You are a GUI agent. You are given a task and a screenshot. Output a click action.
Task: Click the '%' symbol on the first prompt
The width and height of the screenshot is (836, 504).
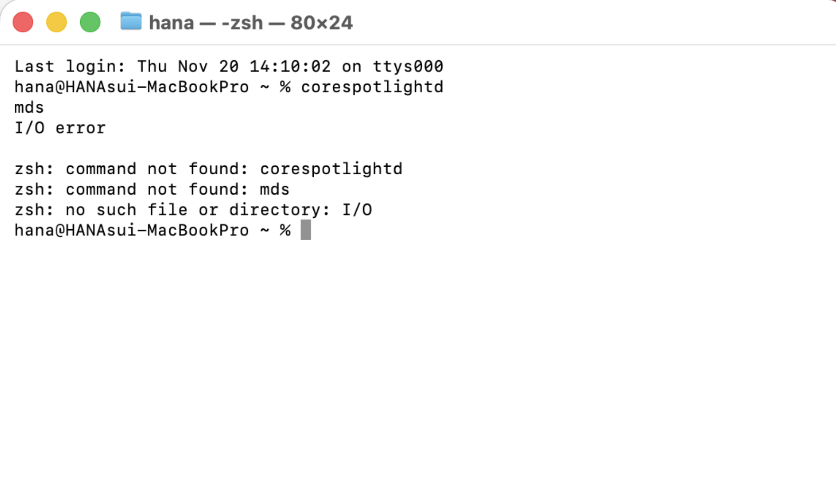click(x=285, y=87)
